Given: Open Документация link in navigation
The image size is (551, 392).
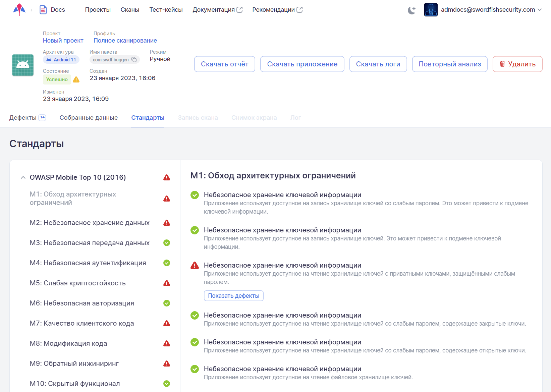Looking at the screenshot, I should pos(214,10).
